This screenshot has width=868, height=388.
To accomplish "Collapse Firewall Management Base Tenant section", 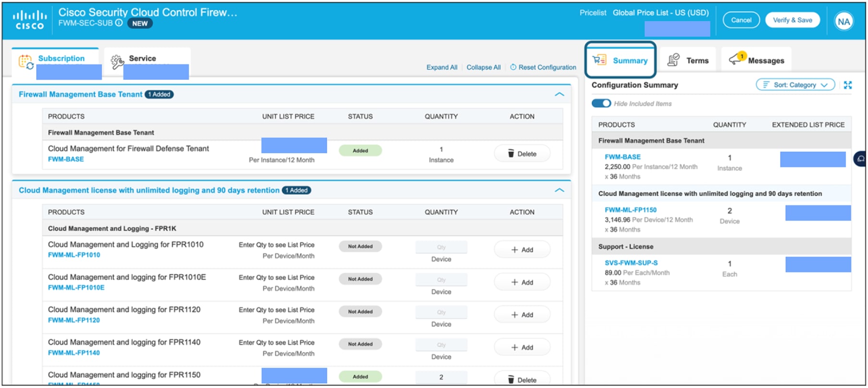I will 559,94.
